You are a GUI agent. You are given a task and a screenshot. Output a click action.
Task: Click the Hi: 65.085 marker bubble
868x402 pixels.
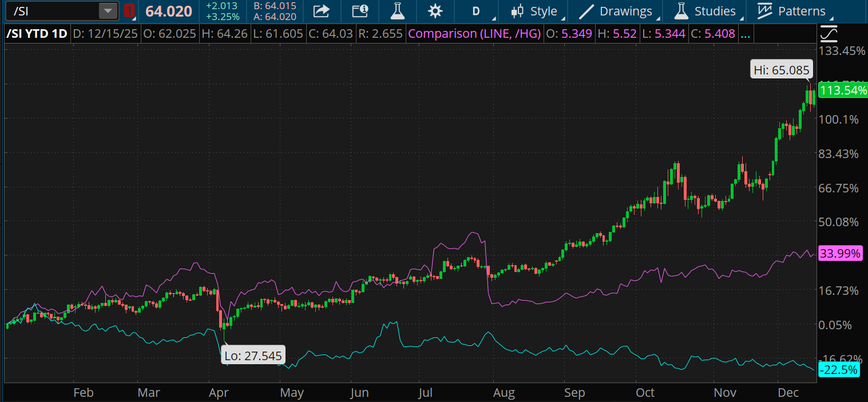[781, 69]
